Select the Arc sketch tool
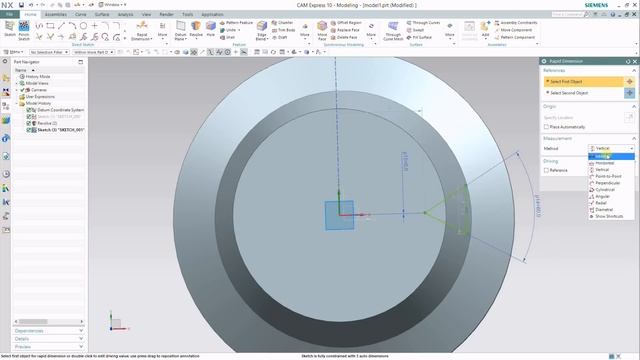 [x=72, y=26]
